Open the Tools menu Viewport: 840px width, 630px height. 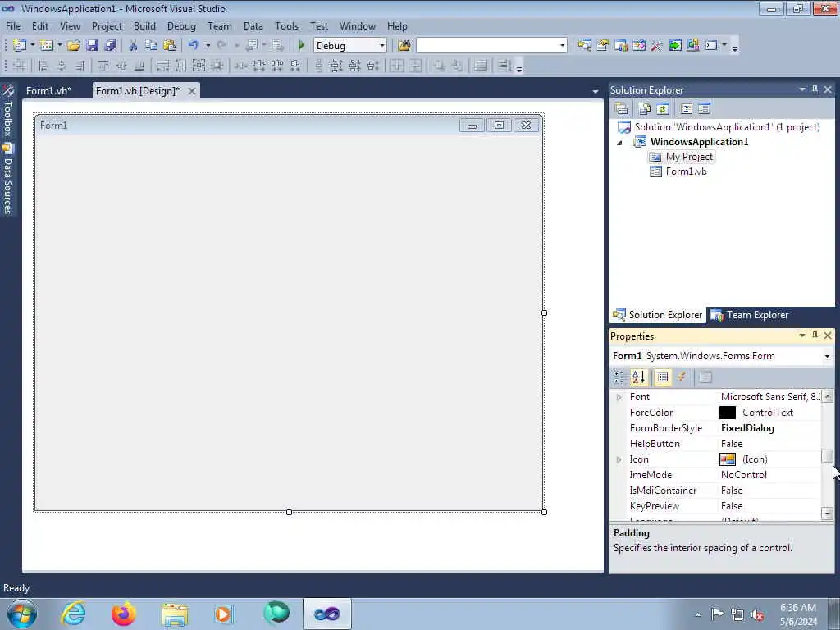click(x=286, y=25)
